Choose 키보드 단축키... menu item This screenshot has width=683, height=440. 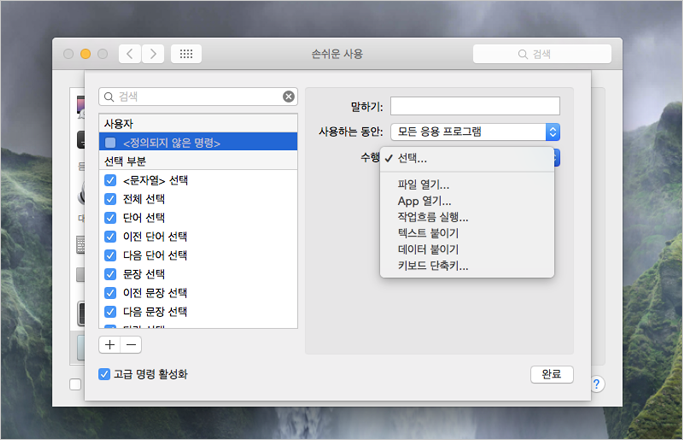pyautogui.click(x=467, y=265)
